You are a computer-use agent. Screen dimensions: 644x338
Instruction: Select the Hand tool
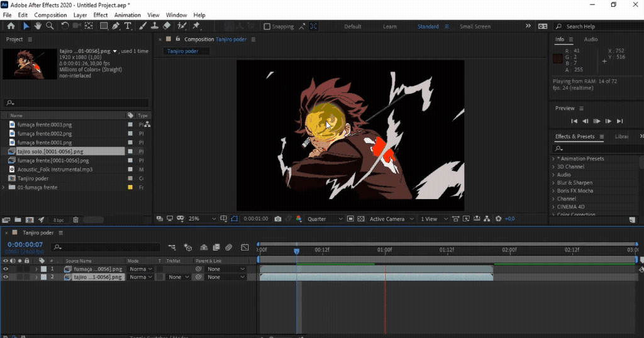point(38,26)
